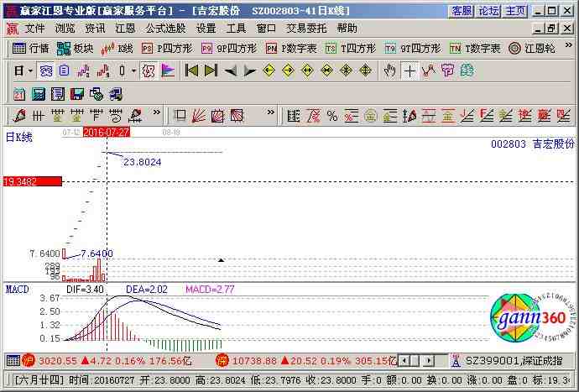Open the 浏览 menu
Image resolution: width=579 pixels, height=392 pixels.
(x=65, y=28)
